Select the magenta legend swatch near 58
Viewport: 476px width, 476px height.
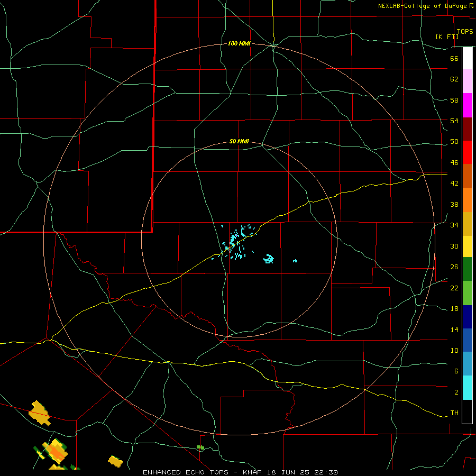[467, 105]
